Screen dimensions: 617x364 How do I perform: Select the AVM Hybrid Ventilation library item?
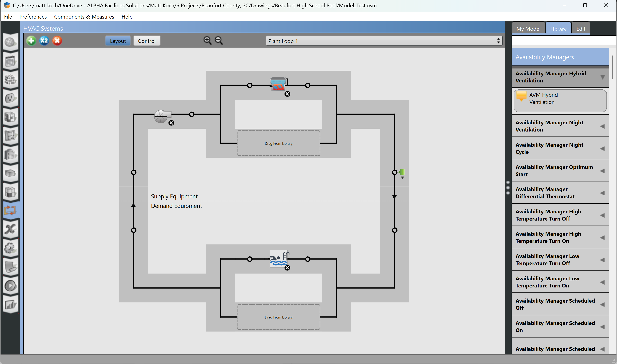[560, 101]
